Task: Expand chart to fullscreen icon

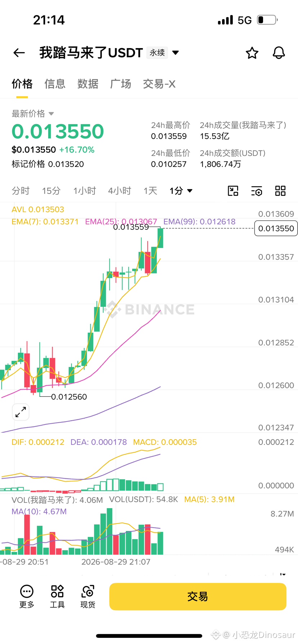Action: click(21, 412)
